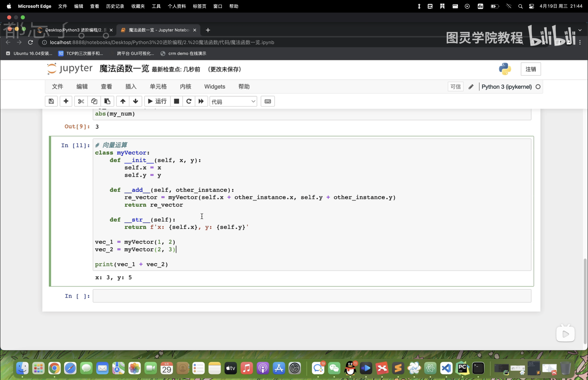The height and width of the screenshot is (380, 588).
Task: Open the Ubuntu 16.04安装 bookmark
Action: tap(29, 53)
